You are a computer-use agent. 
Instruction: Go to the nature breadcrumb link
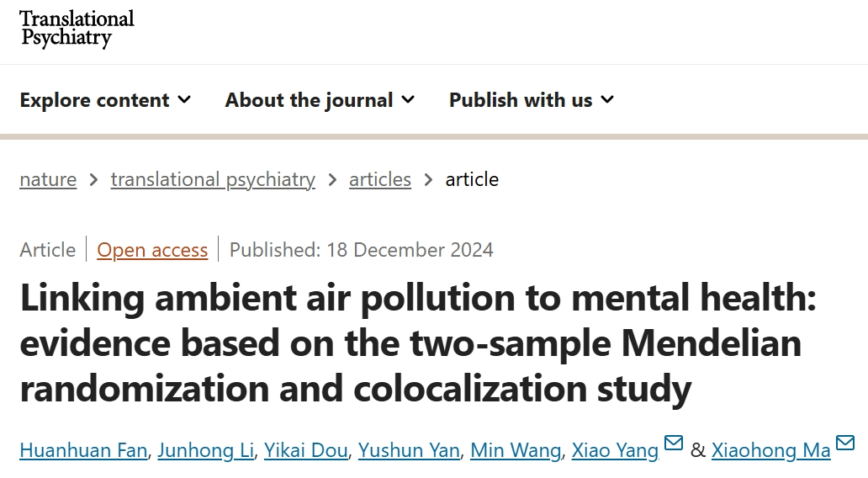(x=48, y=179)
